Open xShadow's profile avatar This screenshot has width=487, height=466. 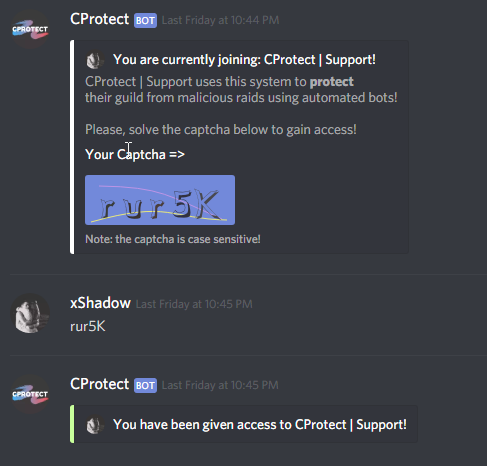[x=30, y=313]
